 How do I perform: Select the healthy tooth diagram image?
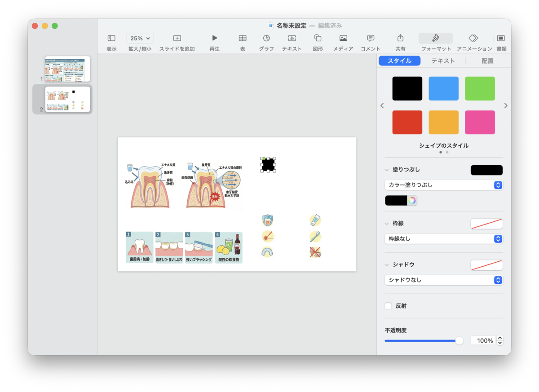(150, 185)
